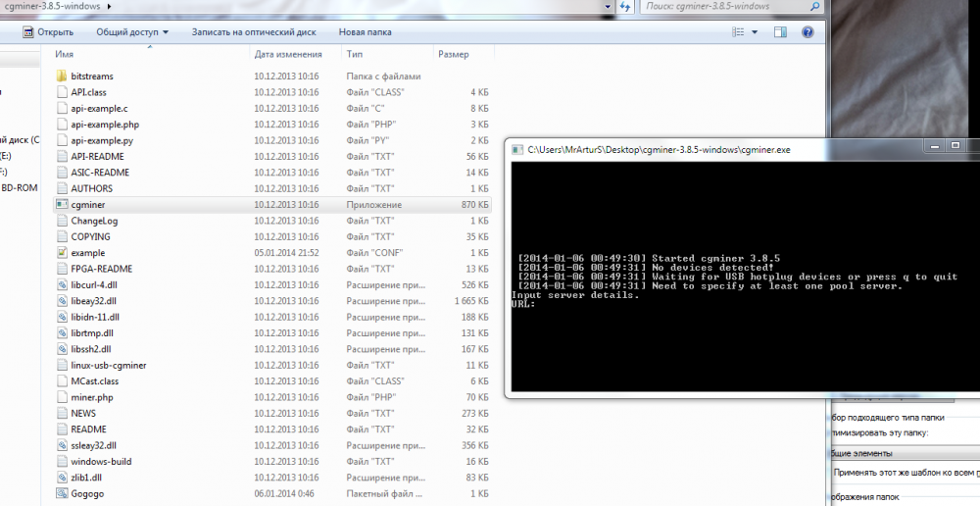Select the Gogogo batch file icon
The width and height of the screenshot is (980, 506).
pyautogui.click(x=61, y=493)
